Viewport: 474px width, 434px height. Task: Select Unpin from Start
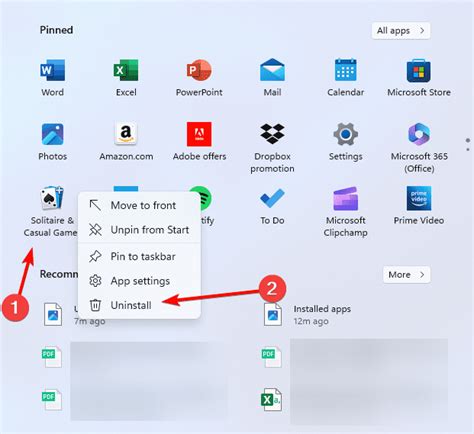[139, 230]
